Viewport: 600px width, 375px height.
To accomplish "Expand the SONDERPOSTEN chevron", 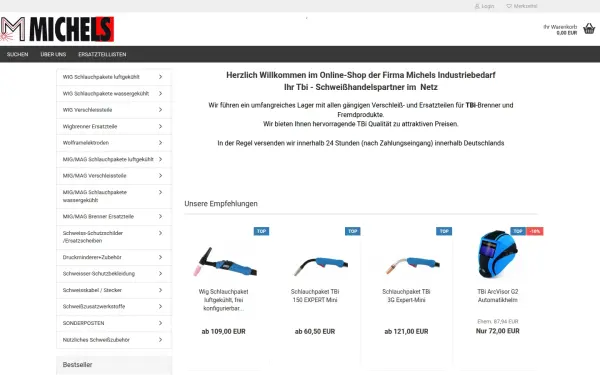I will coord(160,323).
